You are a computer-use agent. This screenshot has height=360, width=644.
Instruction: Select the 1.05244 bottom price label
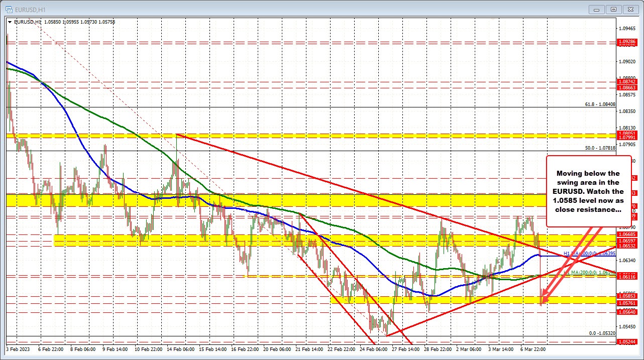pyautogui.click(x=628, y=342)
